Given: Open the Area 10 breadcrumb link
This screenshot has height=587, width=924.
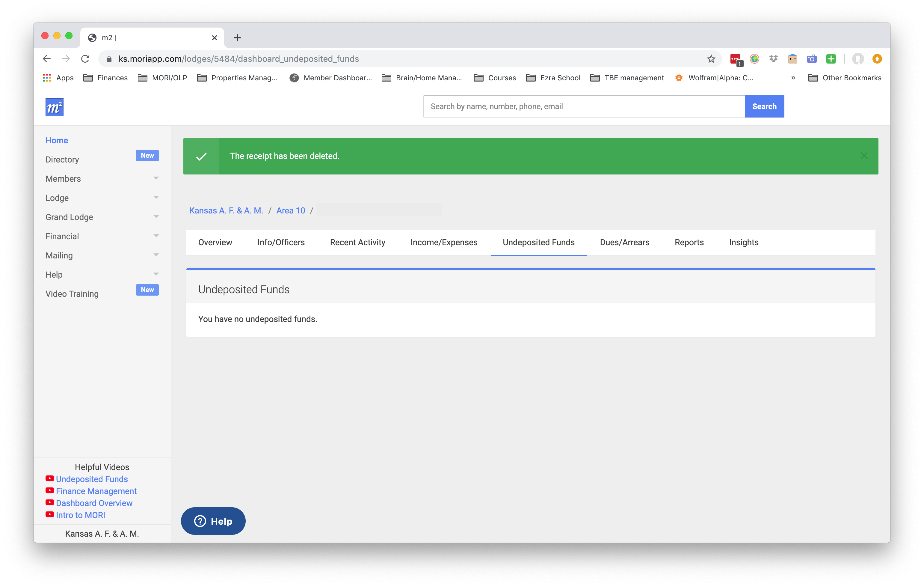Looking at the screenshot, I should [x=291, y=210].
